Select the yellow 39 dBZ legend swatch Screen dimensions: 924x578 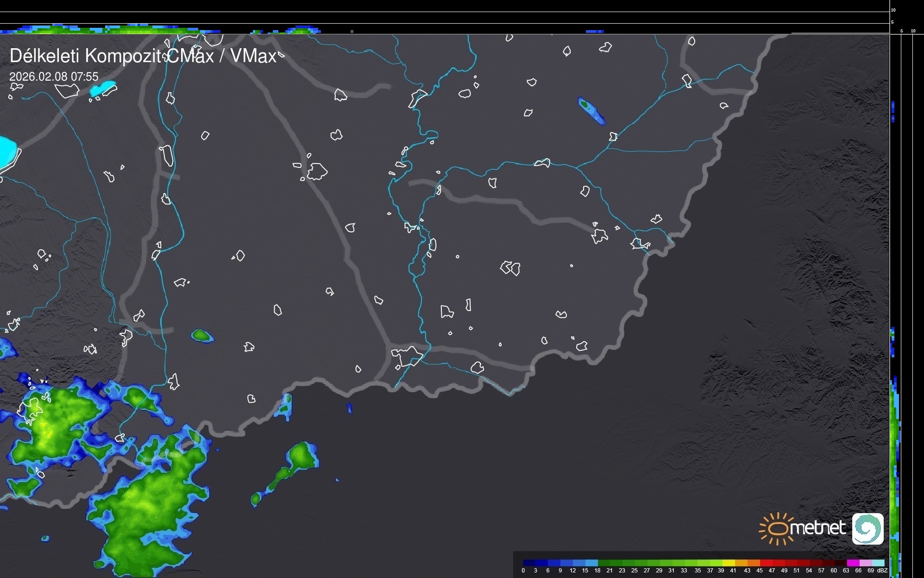click(729, 563)
